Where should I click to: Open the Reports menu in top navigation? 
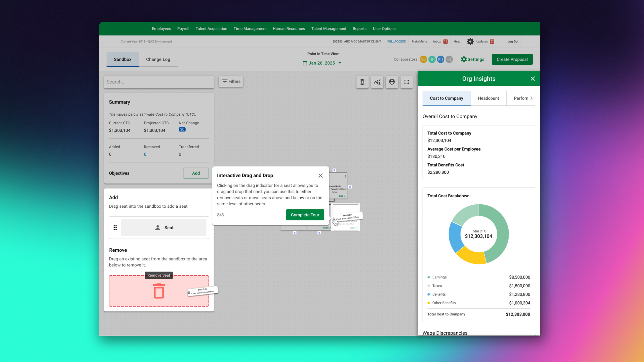coord(359,29)
